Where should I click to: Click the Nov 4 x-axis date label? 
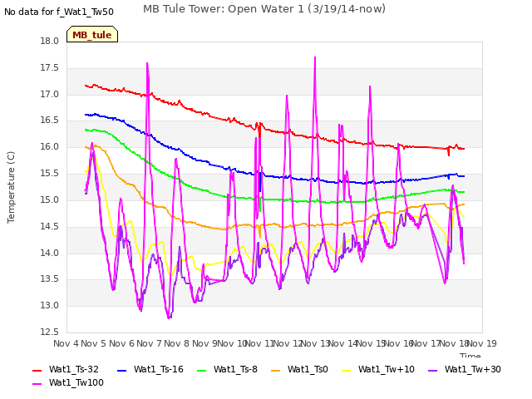click(66, 343)
